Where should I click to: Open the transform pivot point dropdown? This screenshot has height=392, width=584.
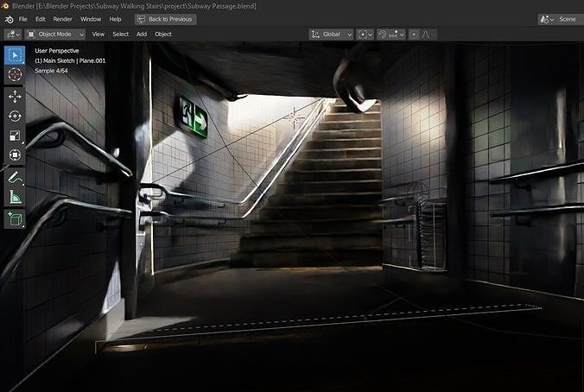365,35
